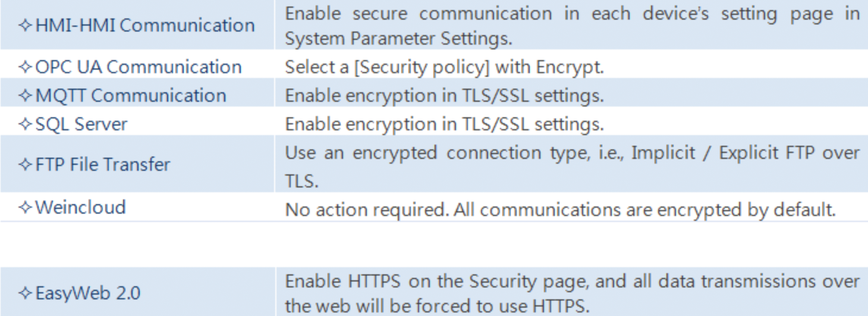Viewport: 868px width, 316px height.
Task: Select the HMI-HMI Communication row label
Action: (144, 26)
